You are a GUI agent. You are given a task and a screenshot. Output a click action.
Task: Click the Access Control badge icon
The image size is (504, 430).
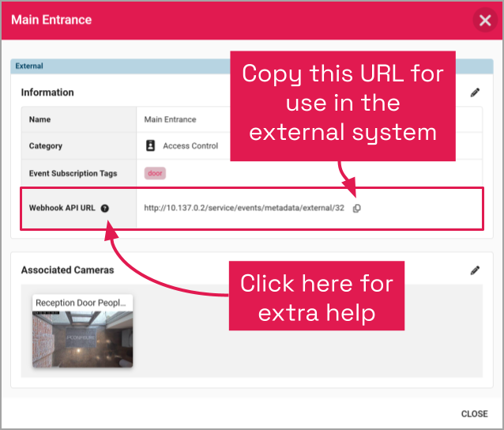150,145
